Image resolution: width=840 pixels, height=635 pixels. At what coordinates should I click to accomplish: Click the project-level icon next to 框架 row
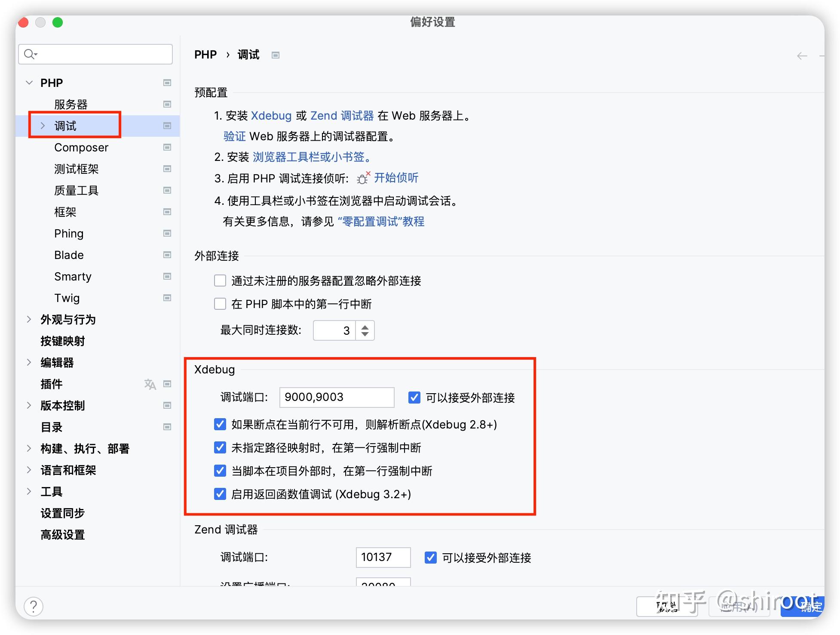[167, 212]
